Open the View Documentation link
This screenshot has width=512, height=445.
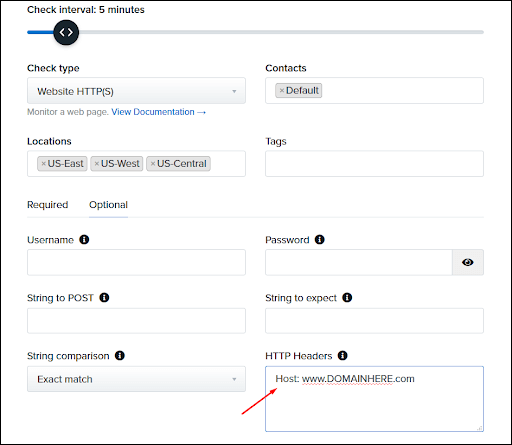158,112
